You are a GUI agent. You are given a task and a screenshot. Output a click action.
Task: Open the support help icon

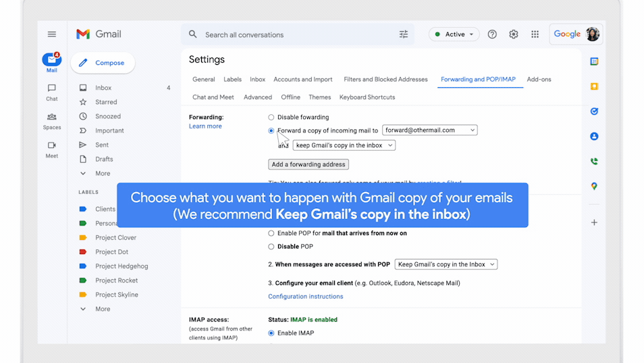[492, 34]
